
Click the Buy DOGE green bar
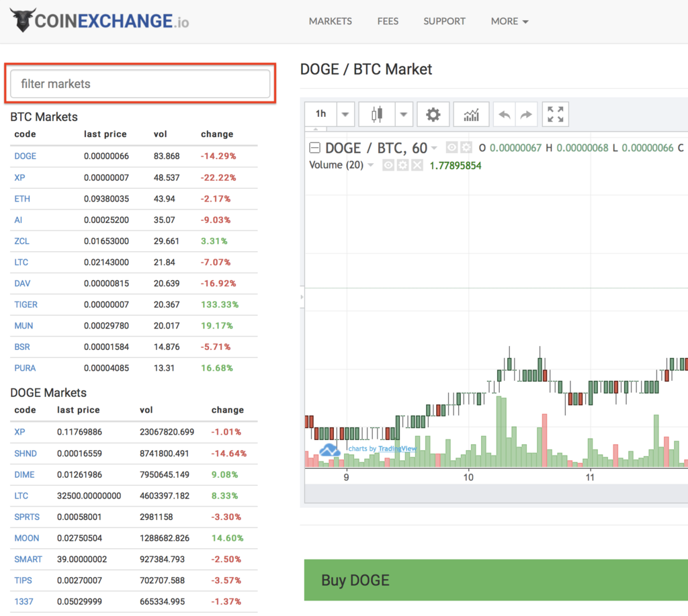click(x=496, y=580)
